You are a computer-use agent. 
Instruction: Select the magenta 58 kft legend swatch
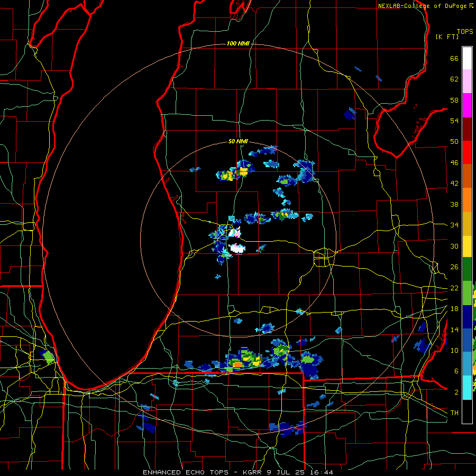tap(467, 105)
